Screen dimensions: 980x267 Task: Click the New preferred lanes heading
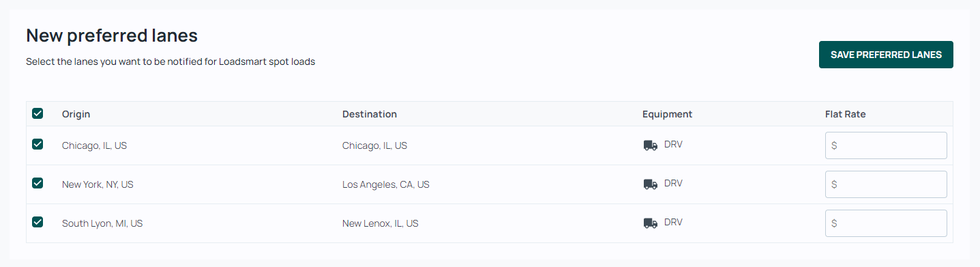(x=112, y=36)
